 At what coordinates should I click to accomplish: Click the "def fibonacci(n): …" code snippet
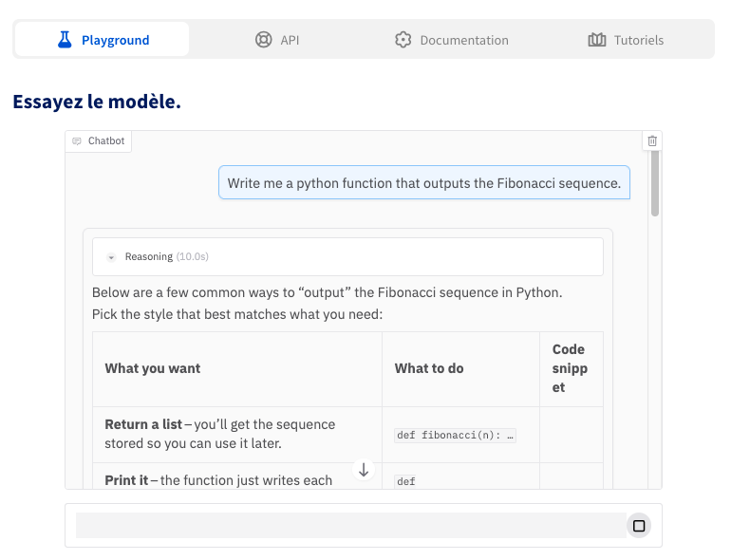(455, 436)
